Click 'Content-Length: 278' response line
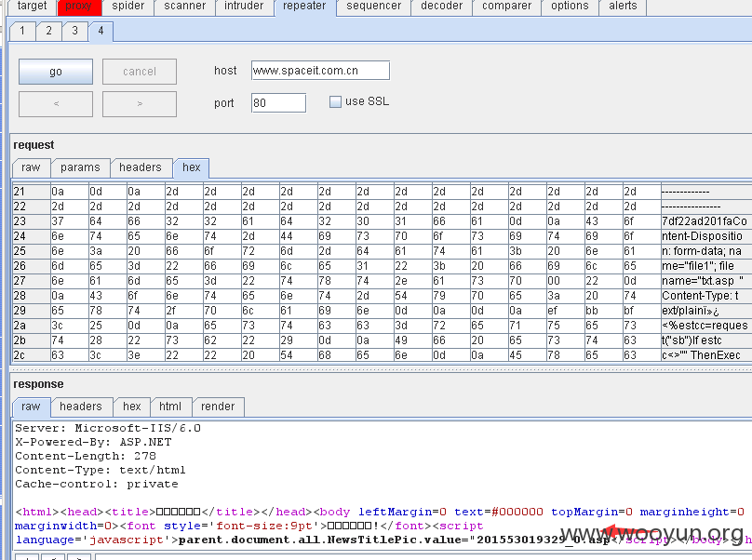The image size is (752, 560). [86, 456]
